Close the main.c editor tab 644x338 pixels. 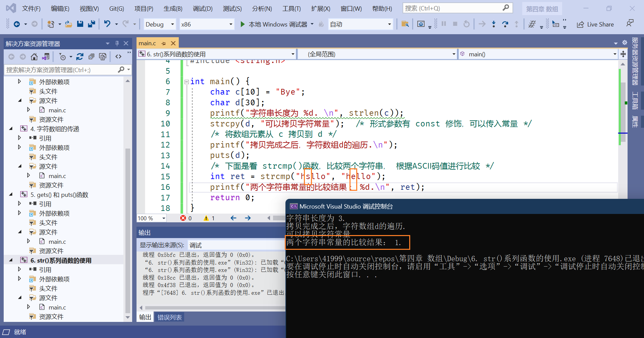click(x=173, y=43)
